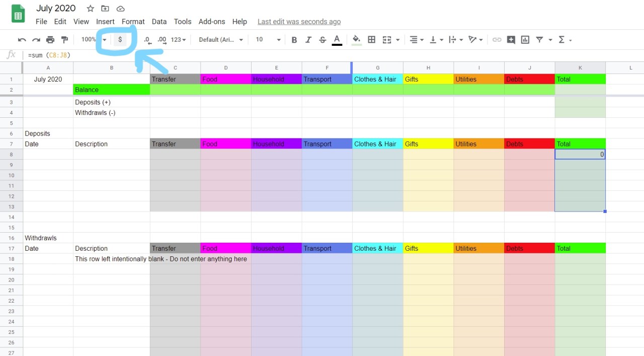Insert a chart from the toolbar
This screenshot has height=356, width=644.
point(525,39)
